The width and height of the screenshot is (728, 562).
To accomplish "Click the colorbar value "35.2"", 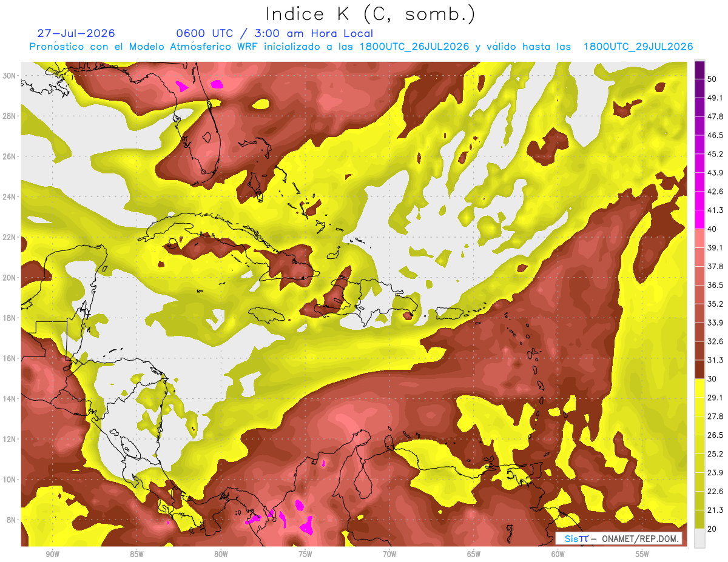I will coord(715,304).
